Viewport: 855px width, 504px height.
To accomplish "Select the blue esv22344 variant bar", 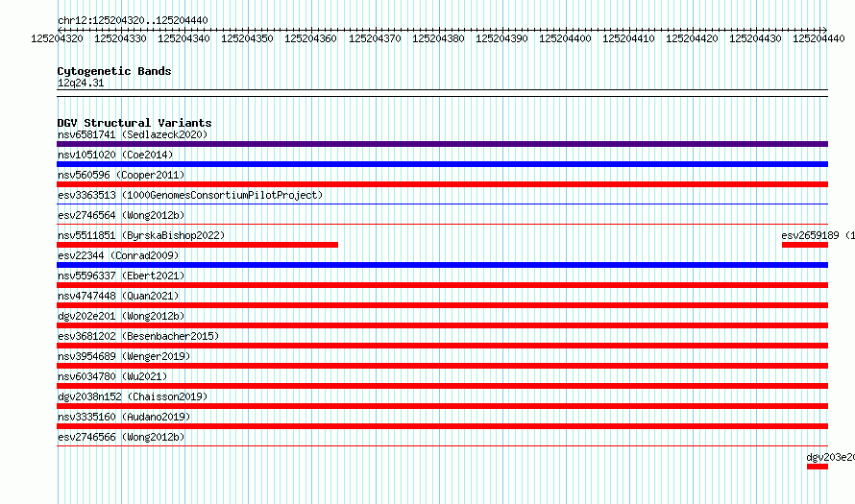I will point(442,265).
